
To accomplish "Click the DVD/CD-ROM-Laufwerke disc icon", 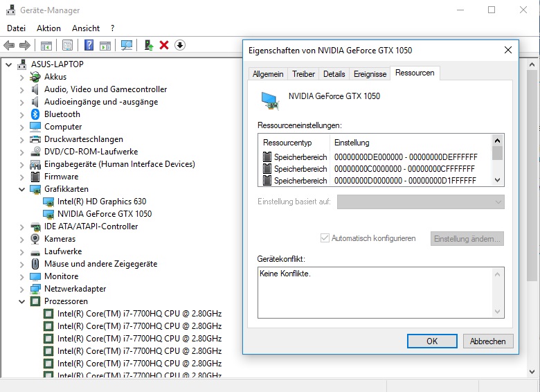I will click(35, 152).
